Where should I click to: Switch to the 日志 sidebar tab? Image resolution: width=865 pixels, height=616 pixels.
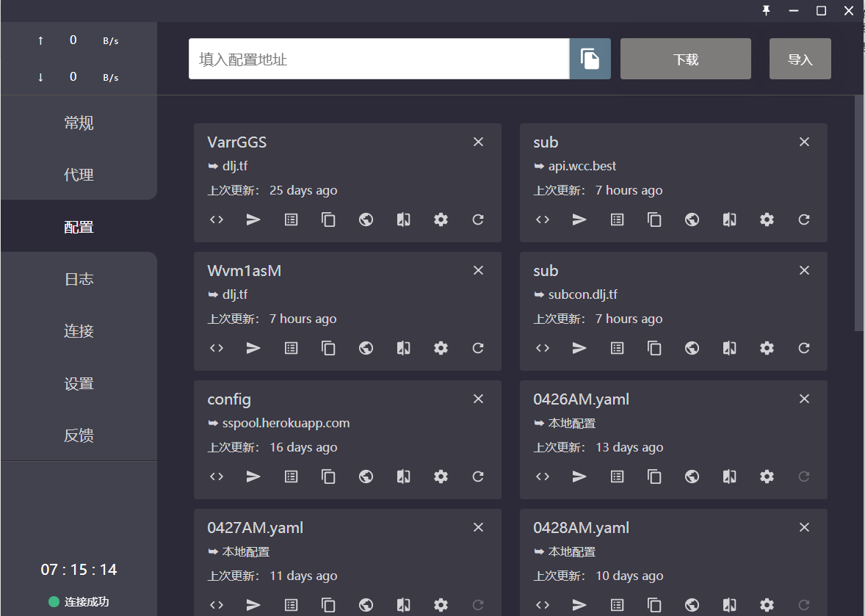(x=79, y=278)
